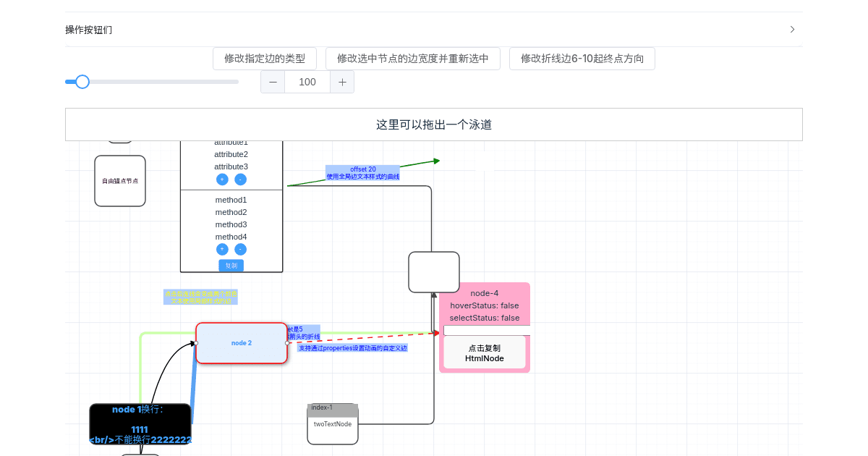Click the offset 20 edge label
This screenshot has height=456, width=868.
tap(362, 172)
